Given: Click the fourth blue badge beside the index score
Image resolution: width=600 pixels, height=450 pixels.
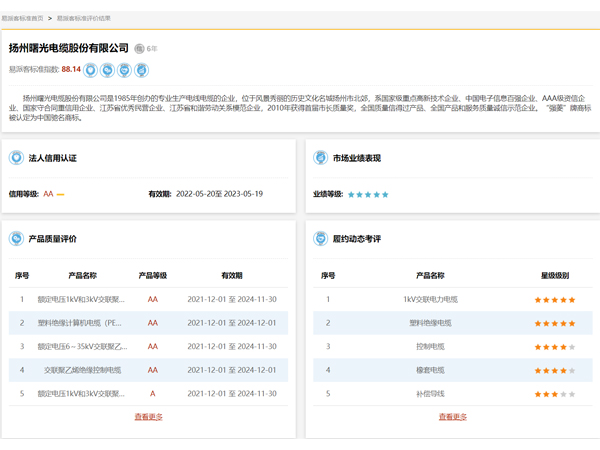Looking at the screenshot, I should click(x=141, y=70).
